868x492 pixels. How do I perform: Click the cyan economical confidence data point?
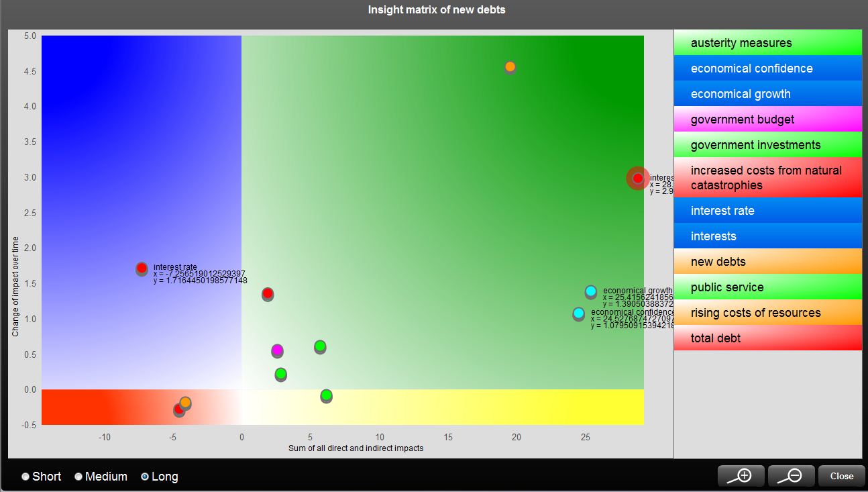[578, 313]
